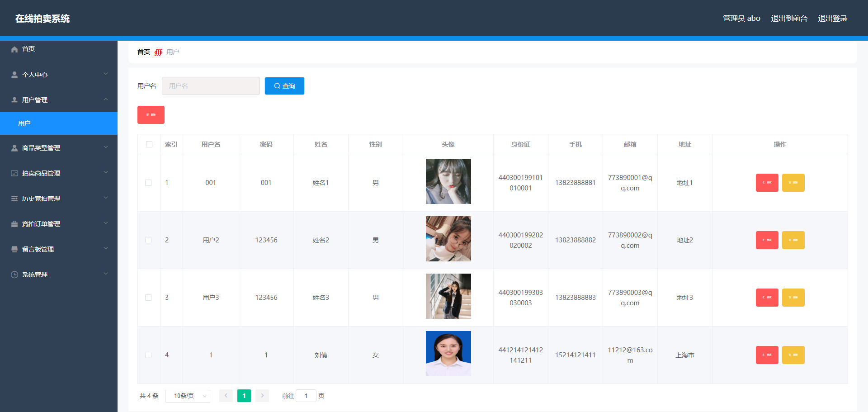Edit 用户2 with the red 修改 button
The image size is (868, 412).
[767, 240]
